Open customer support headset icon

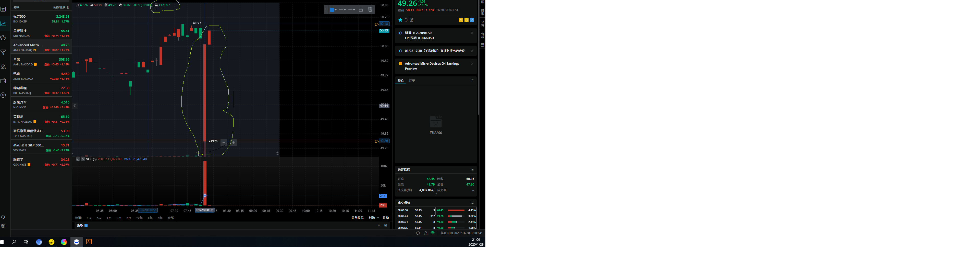point(3,217)
